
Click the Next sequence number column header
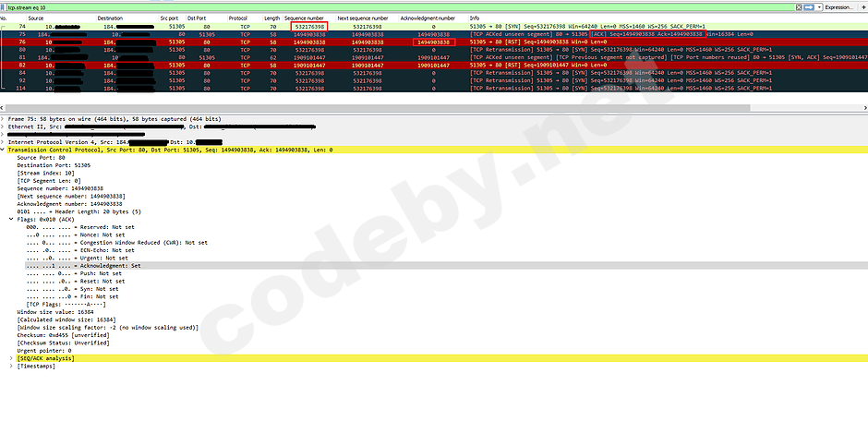363,18
